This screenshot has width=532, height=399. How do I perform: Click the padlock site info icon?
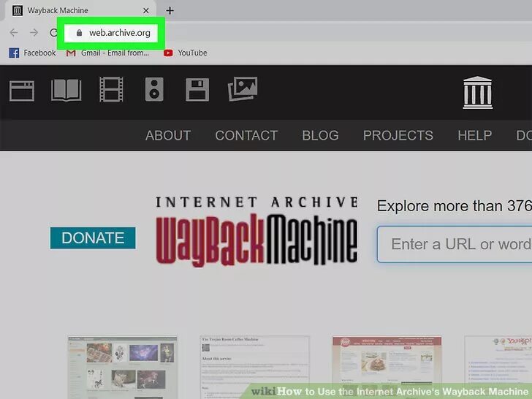pyautogui.click(x=79, y=33)
